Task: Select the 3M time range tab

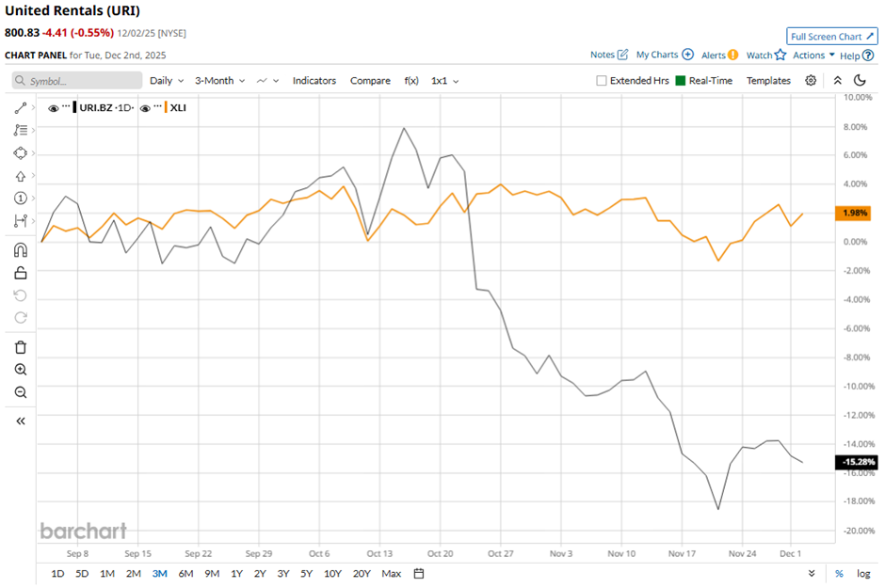Action: (160, 573)
